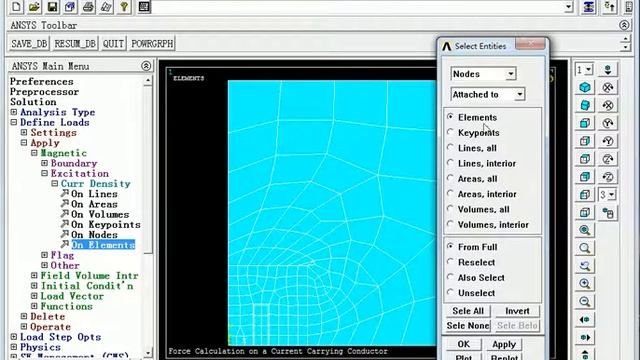
Task: Click the New Analysis icon
Action: click(16, 7)
